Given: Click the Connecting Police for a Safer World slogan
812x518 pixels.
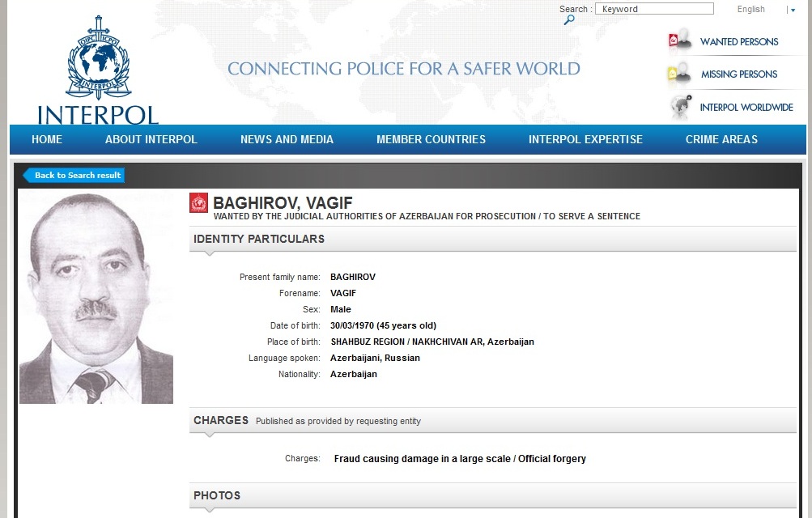Looking at the screenshot, I should pos(404,69).
